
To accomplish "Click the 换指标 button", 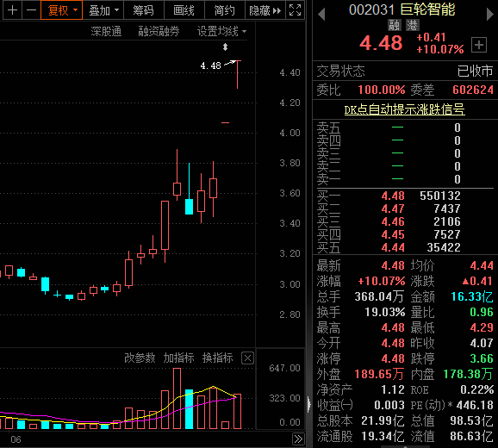I will tap(218, 358).
